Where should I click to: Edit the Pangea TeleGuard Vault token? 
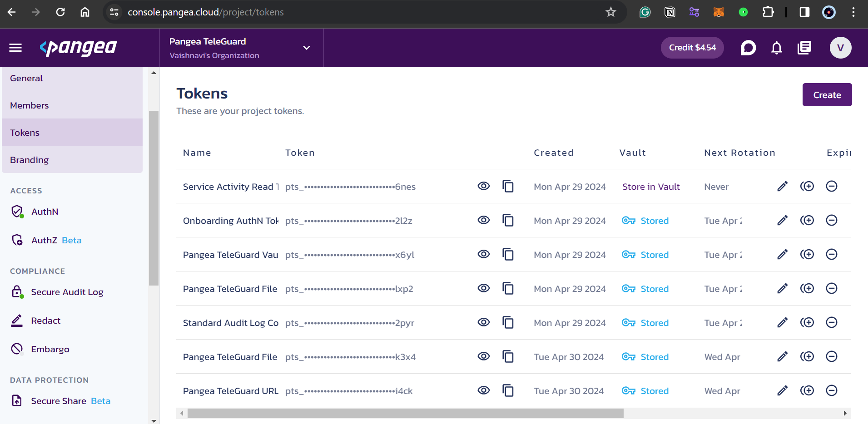click(x=782, y=254)
